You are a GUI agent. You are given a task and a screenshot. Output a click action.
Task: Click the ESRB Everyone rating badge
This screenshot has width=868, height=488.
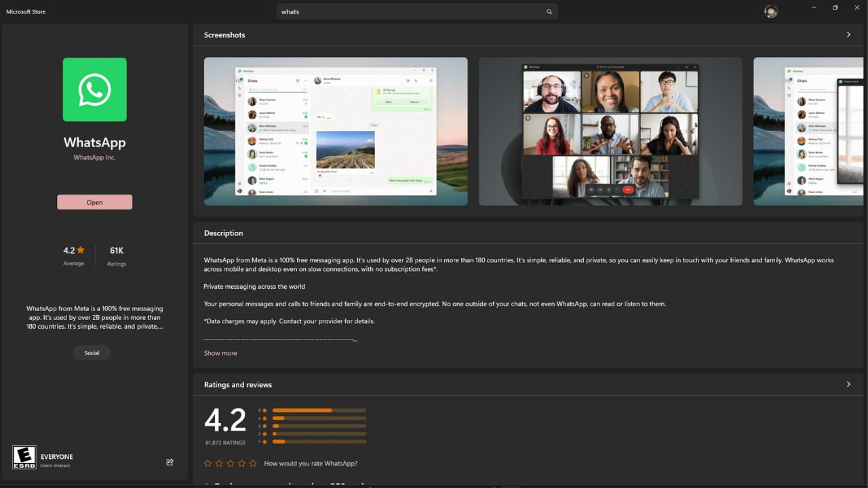(x=24, y=457)
